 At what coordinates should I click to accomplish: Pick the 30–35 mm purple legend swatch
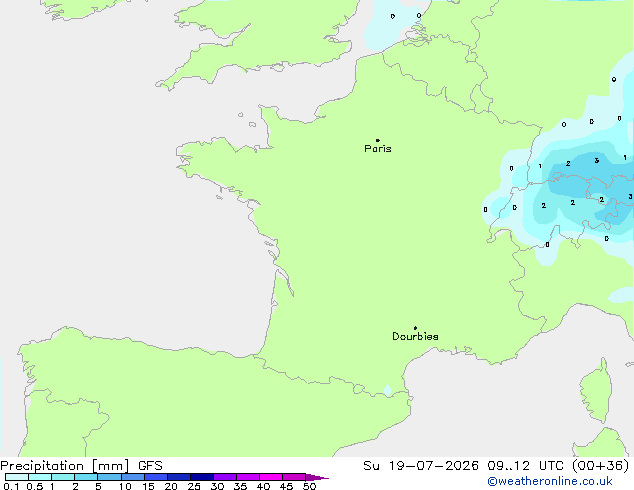[x=225, y=477]
